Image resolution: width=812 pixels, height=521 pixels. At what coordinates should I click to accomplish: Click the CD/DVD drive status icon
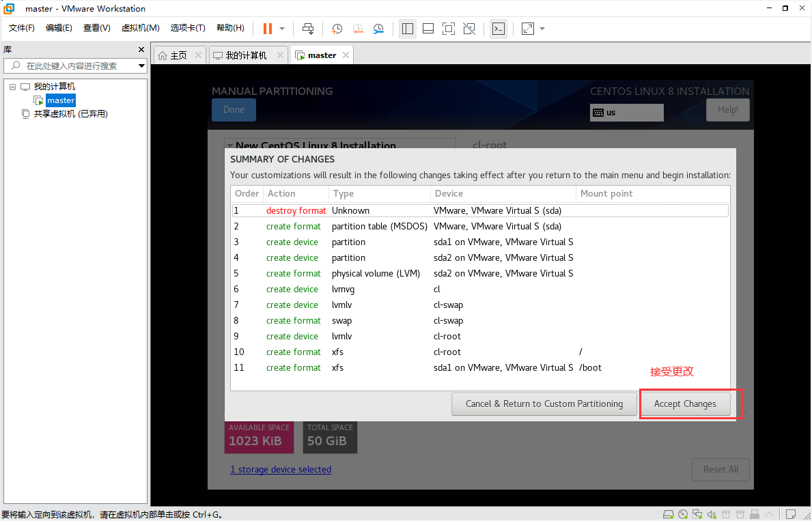[x=683, y=514]
